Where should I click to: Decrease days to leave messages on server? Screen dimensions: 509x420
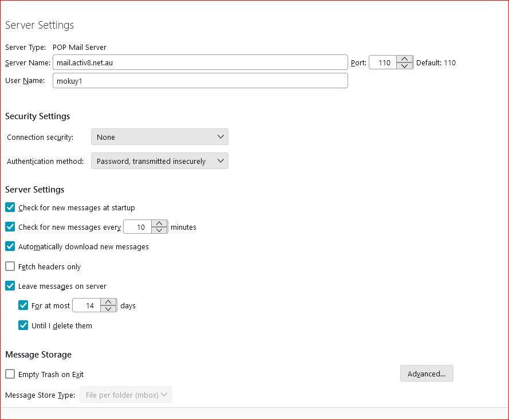pyautogui.click(x=108, y=309)
